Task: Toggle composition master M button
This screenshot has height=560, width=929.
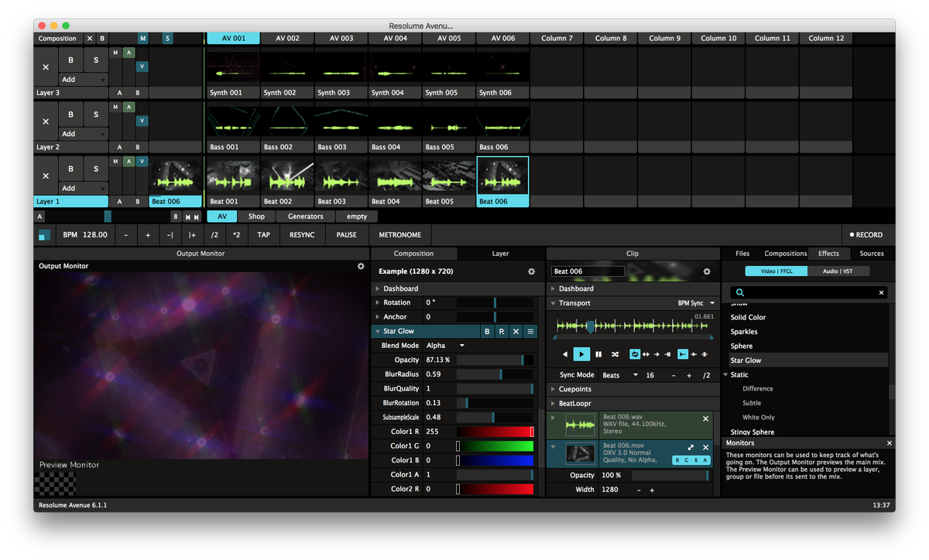Action: click(142, 39)
